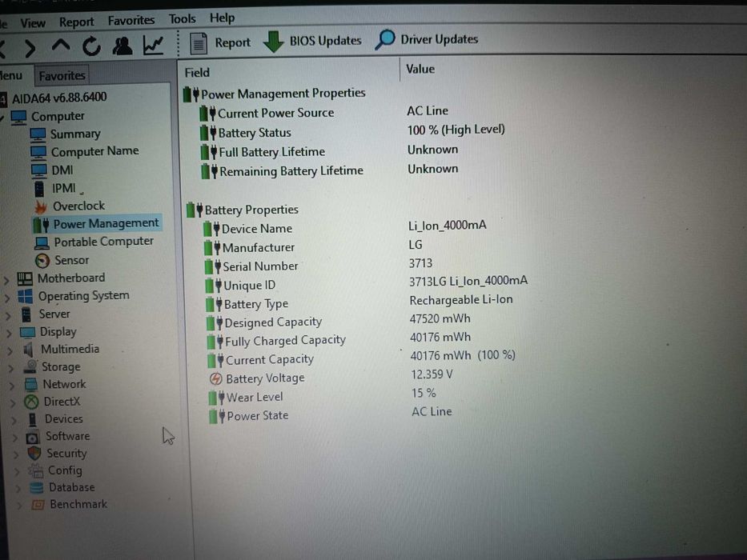
Task: Open the Manage Users icon
Action: [122, 46]
